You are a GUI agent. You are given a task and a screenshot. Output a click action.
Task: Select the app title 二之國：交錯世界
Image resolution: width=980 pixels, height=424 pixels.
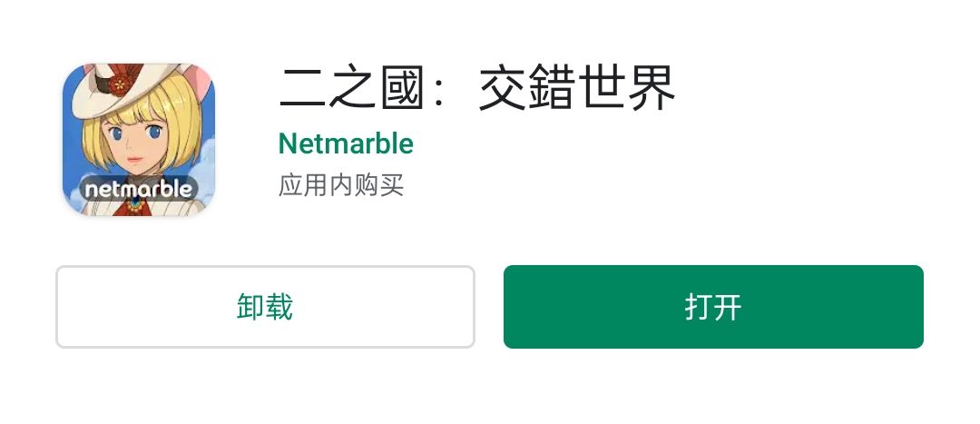477,89
